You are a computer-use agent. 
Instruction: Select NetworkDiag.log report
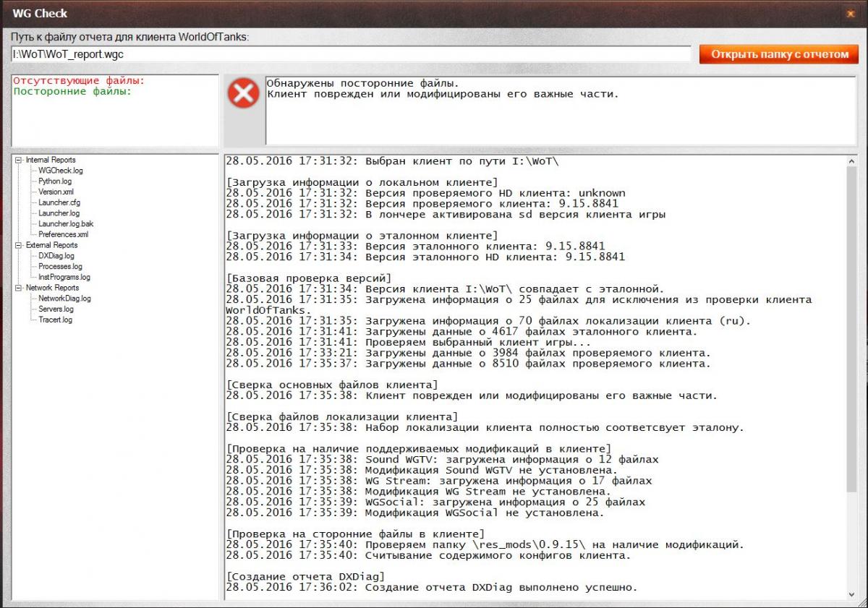point(64,299)
